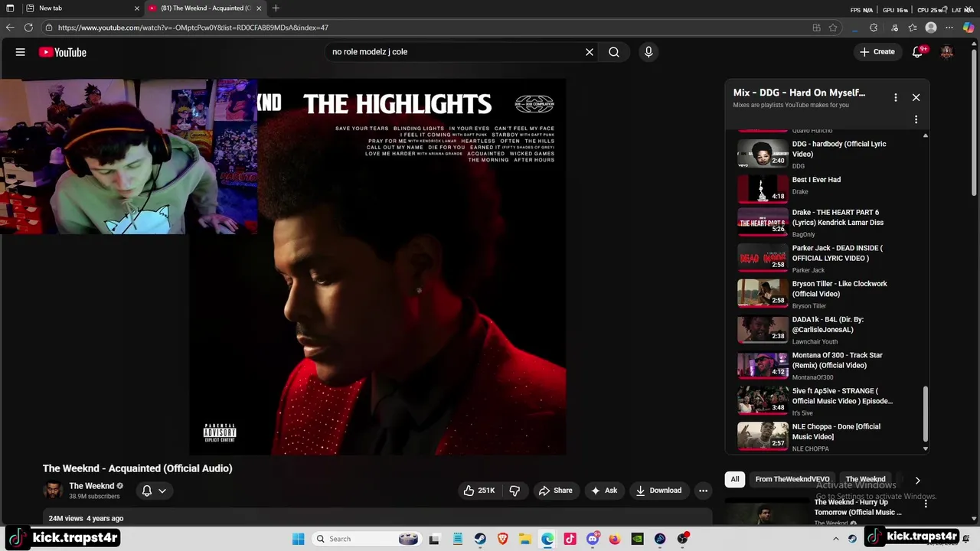Expand subscription notification bell dropdown
Image resolution: width=980 pixels, height=551 pixels.
(x=154, y=491)
